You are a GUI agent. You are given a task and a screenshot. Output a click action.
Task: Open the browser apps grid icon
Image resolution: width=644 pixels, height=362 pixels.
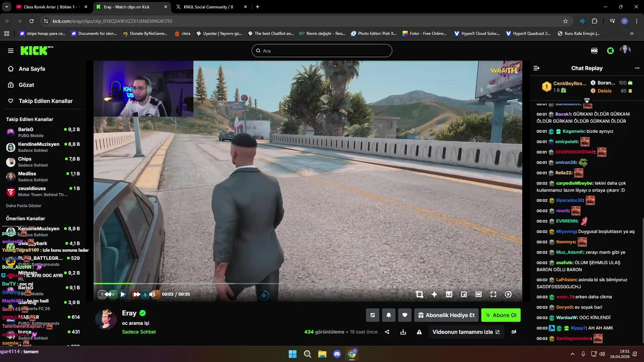(x=7, y=34)
